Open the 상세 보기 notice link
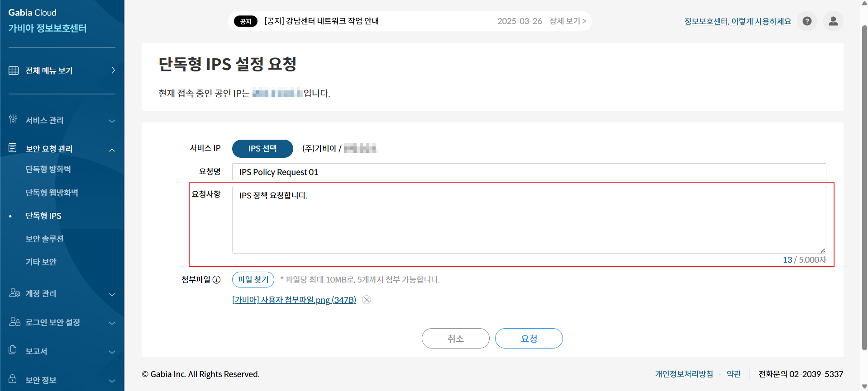Viewport: 868px width, 391px height. (568, 21)
